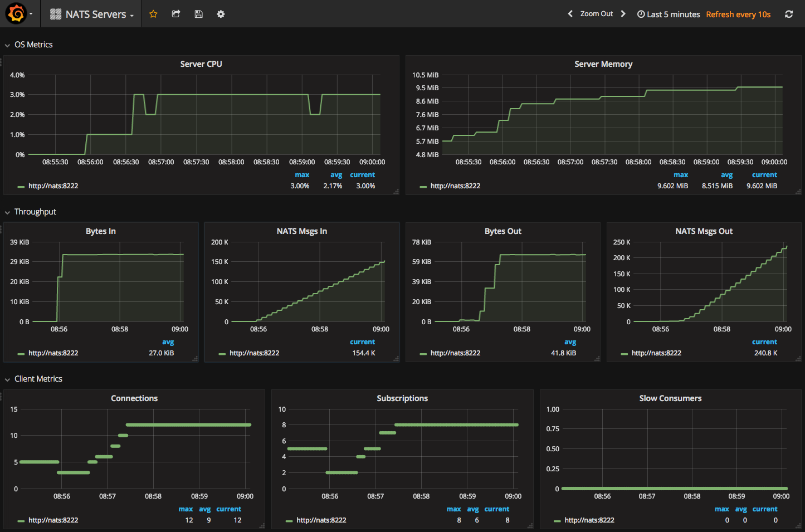805x532 pixels.
Task: Toggle http://nats:8222 series in Slow Consumers legend
Action: (589, 520)
